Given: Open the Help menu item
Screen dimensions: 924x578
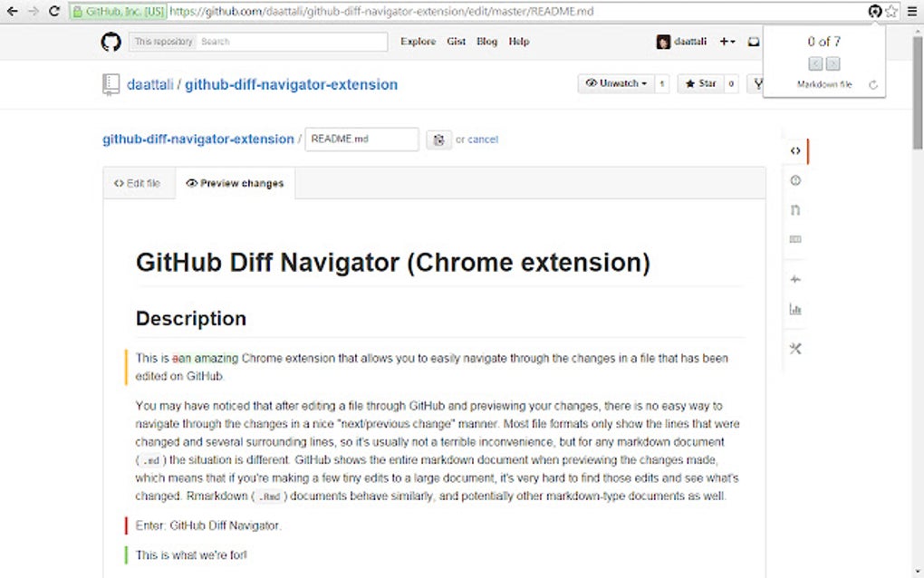Looking at the screenshot, I should click(x=518, y=42).
